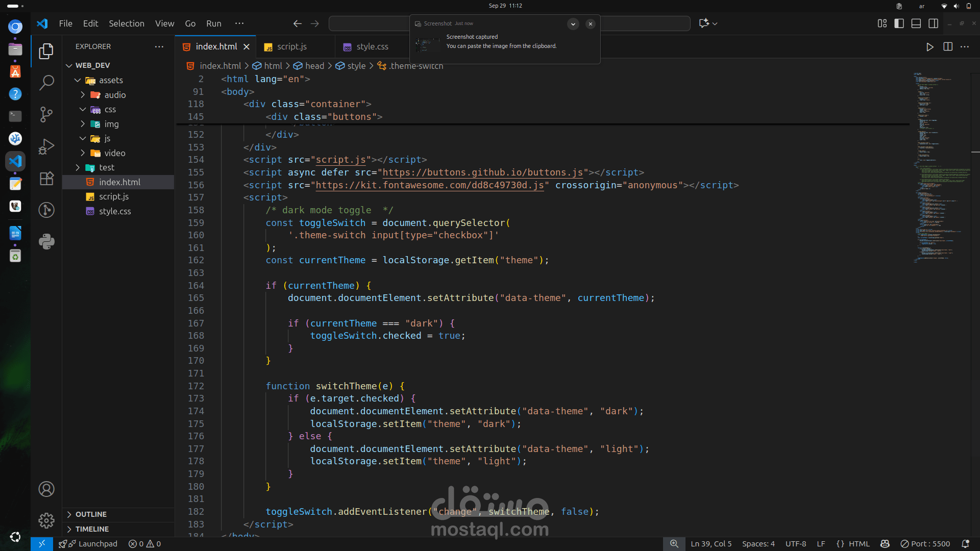This screenshot has height=551, width=980.
Task: Open the Selection menu
Action: tap(126, 23)
